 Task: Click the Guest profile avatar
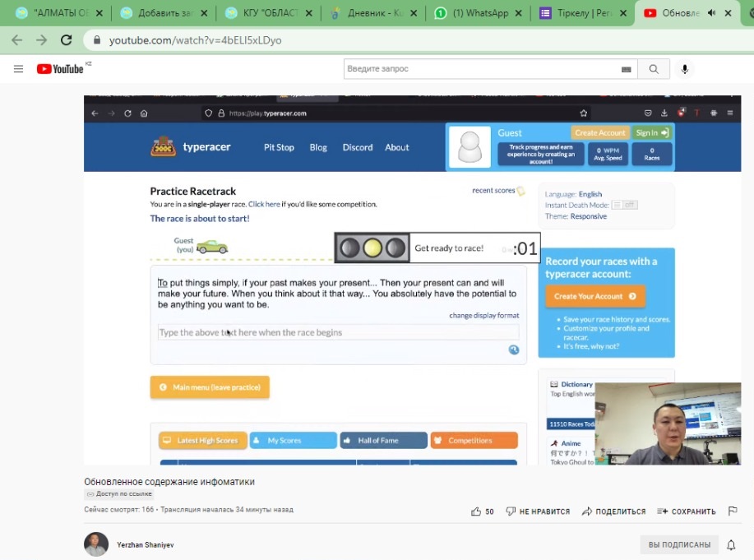470,146
